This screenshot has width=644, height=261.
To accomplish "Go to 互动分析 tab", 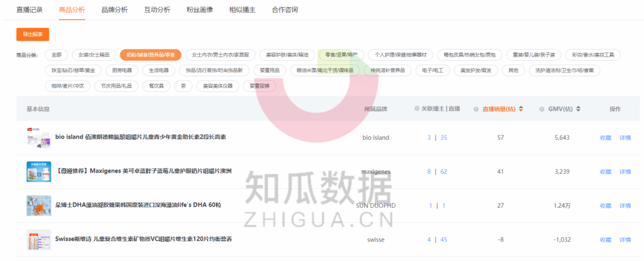I will click(157, 10).
